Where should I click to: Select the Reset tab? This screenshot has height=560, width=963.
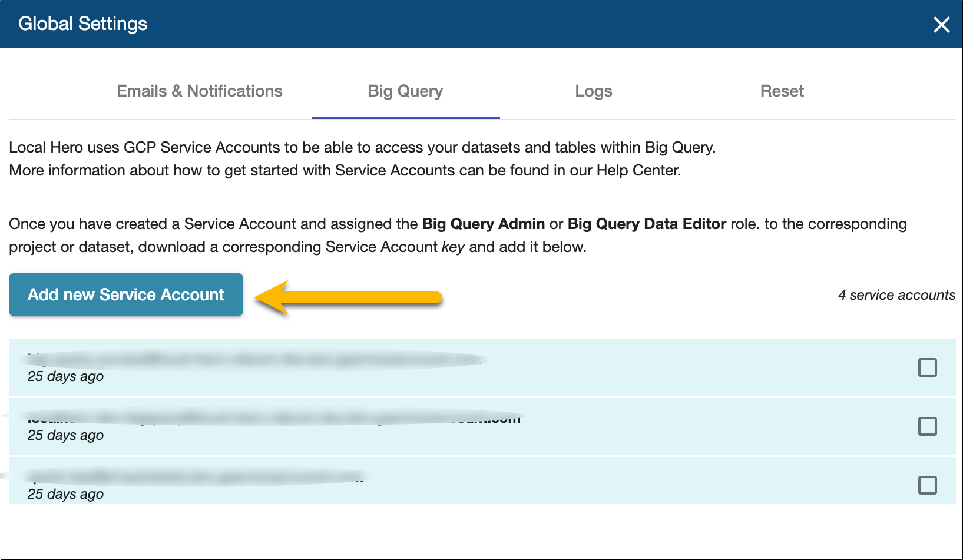click(x=782, y=91)
